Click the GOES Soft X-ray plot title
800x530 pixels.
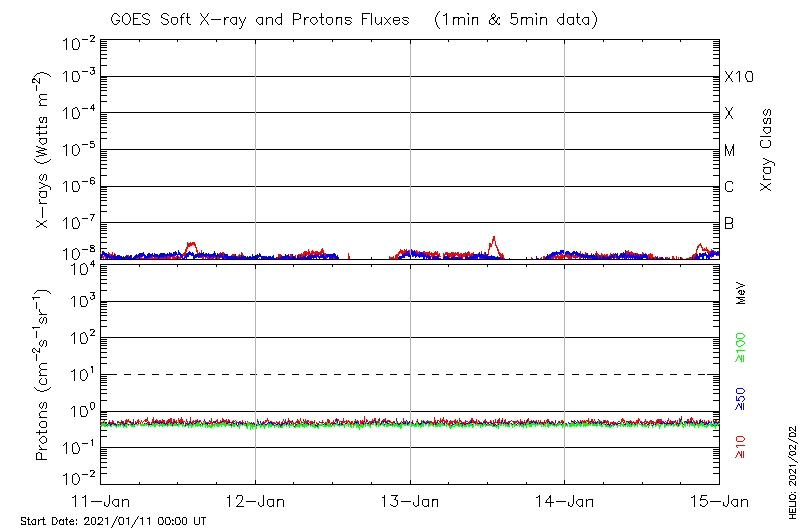pyautogui.click(x=352, y=20)
